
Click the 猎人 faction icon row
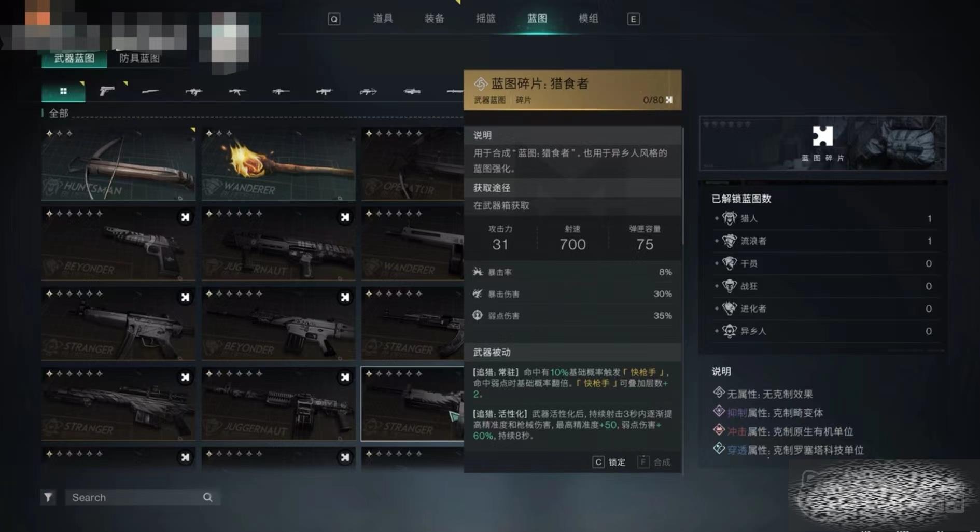(x=823, y=218)
